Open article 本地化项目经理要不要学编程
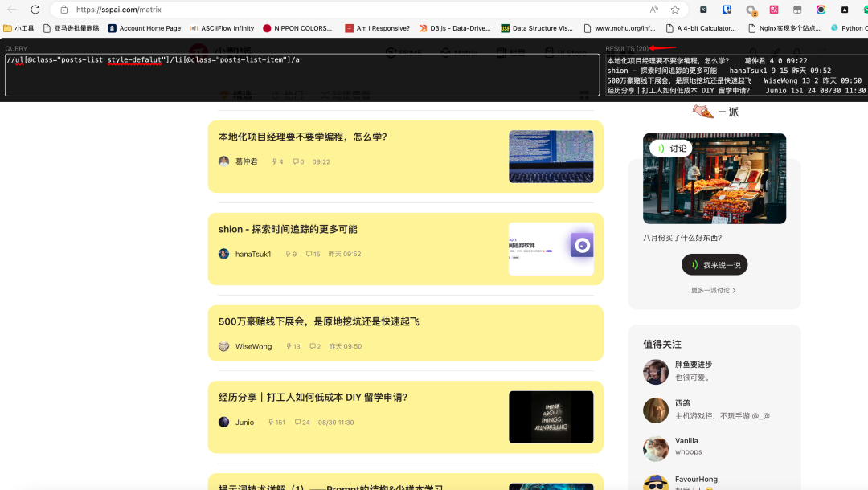The height and width of the screenshot is (490, 868). 303,137
